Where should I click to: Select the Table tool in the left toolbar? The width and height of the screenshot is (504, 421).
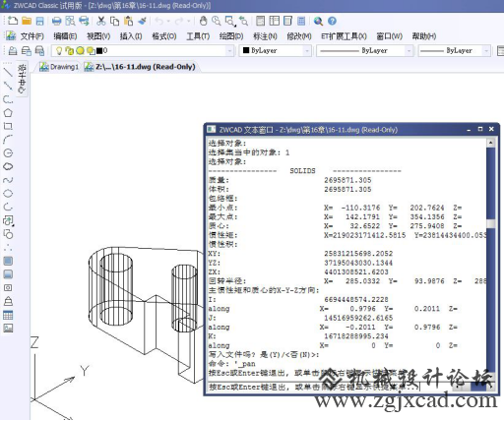coord(8,315)
